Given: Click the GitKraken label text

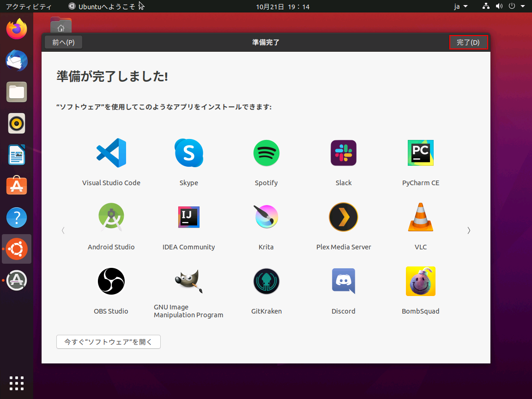Looking at the screenshot, I should pyautogui.click(x=266, y=311).
